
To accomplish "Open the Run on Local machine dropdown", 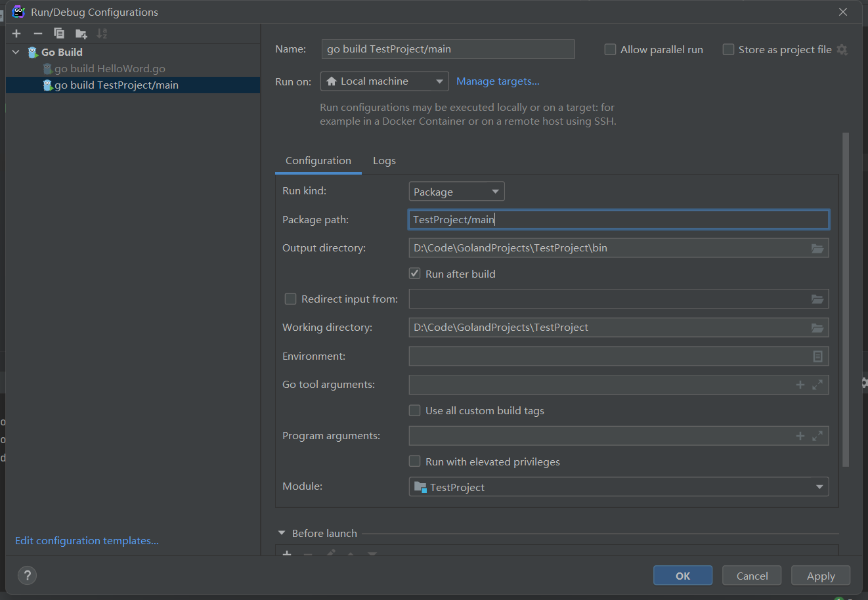I will 384,81.
